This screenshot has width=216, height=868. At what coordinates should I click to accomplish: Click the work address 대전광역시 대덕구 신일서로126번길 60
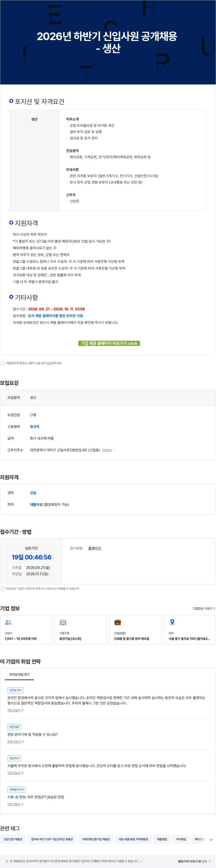(x=65, y=450)
